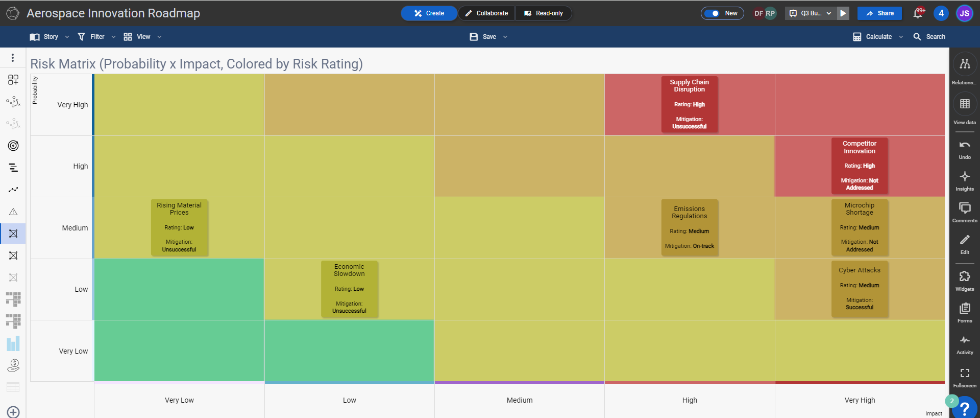The width and height of the screenshot is (980, 418).
Task: Select the bar chart view icon
Action: 13,343
